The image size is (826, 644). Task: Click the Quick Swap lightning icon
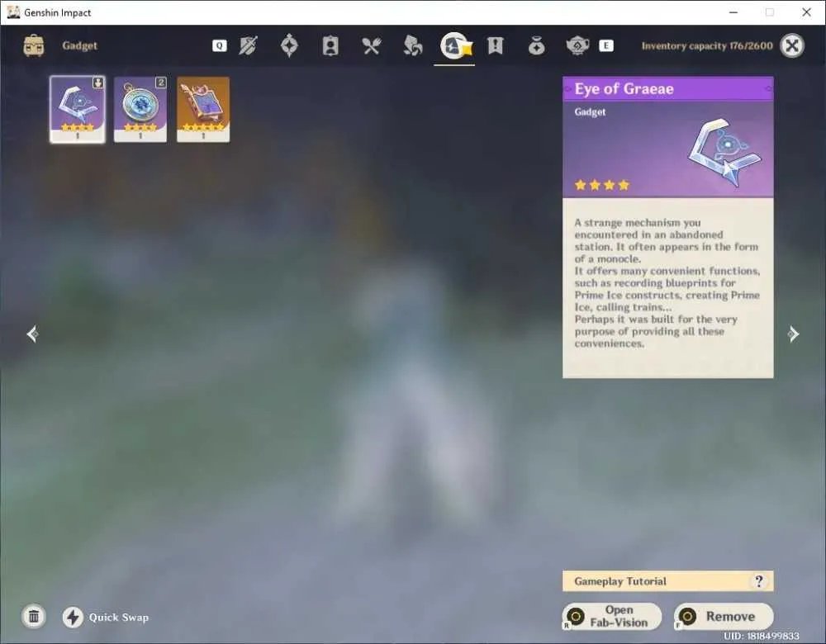coord(73,617)
